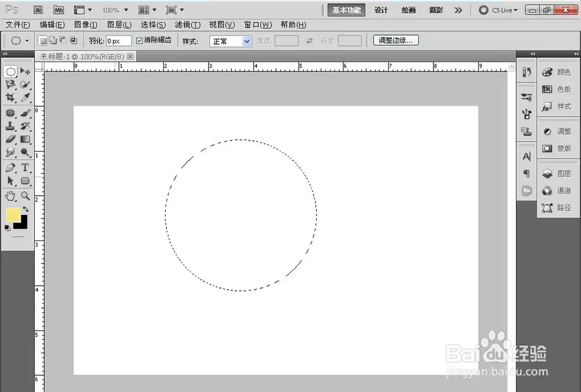Activate the Hand tool

point(10,196)
